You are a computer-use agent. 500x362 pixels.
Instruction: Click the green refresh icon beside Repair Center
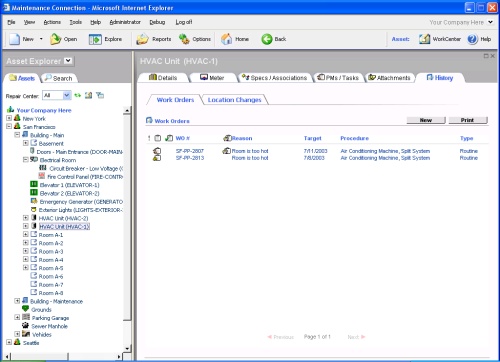pyautogui.click(x=78, y=95)
